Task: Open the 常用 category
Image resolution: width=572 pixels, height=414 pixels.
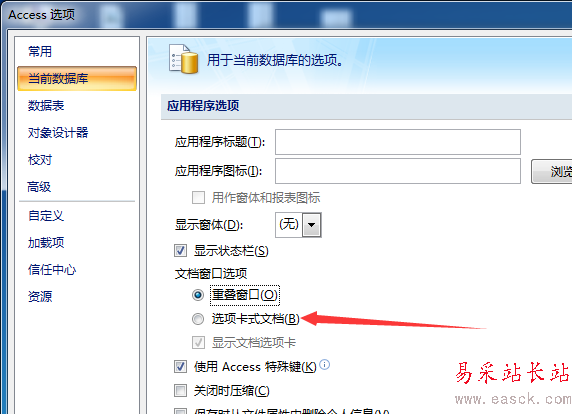Action: coord(40,51)
